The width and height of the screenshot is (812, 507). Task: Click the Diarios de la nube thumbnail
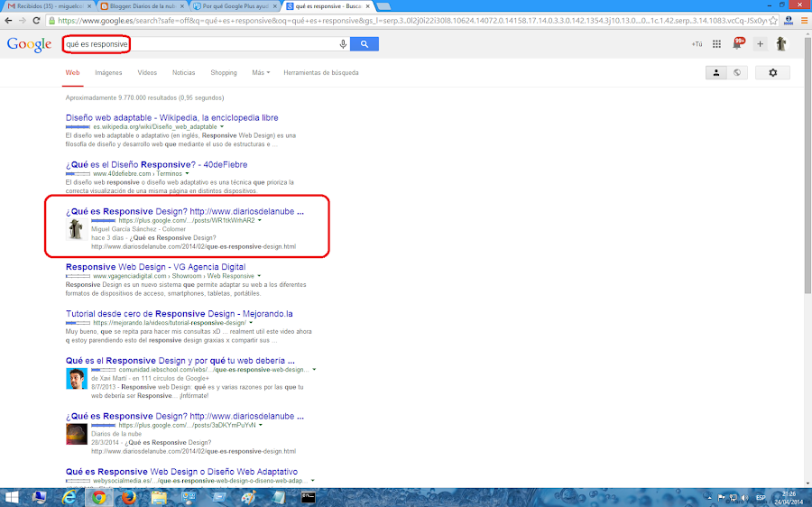pyautogui.click(x=76, y=434)
